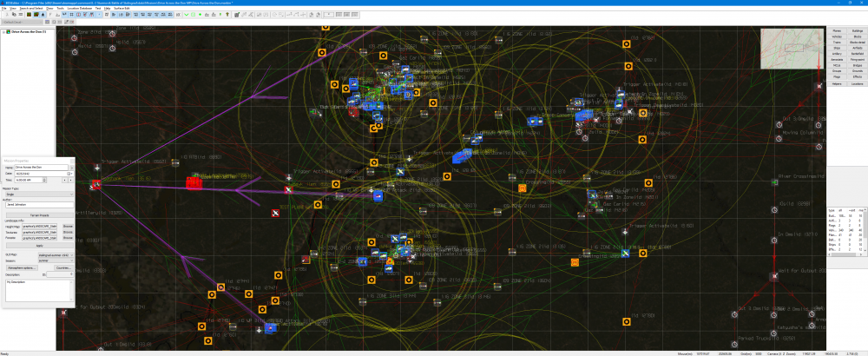
Task: Browse for the Forests file
Action: (68, 238)
